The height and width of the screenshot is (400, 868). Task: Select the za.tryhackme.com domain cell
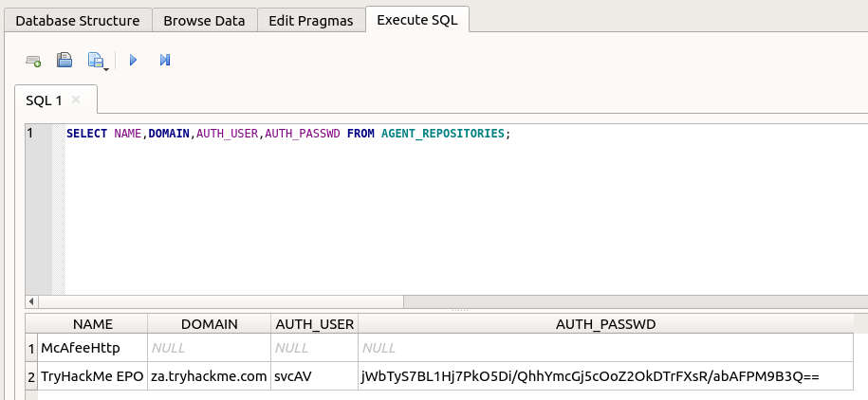(209, 376)
